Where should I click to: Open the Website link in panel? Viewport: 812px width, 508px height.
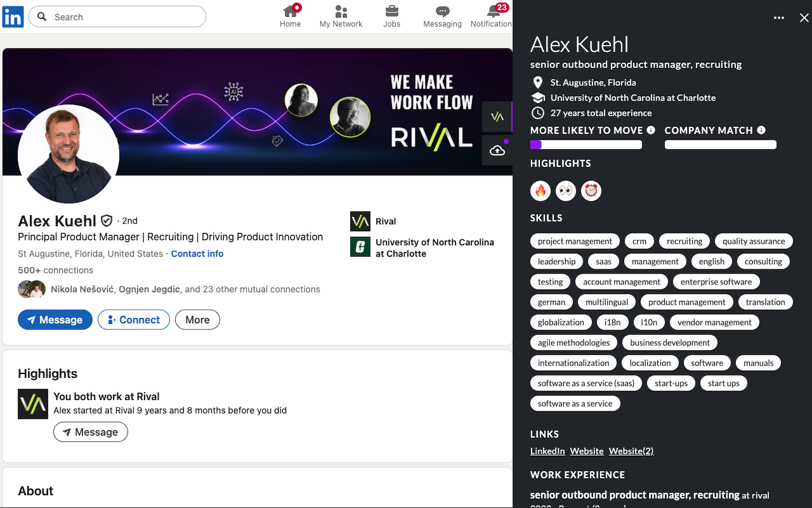(587, 451)
